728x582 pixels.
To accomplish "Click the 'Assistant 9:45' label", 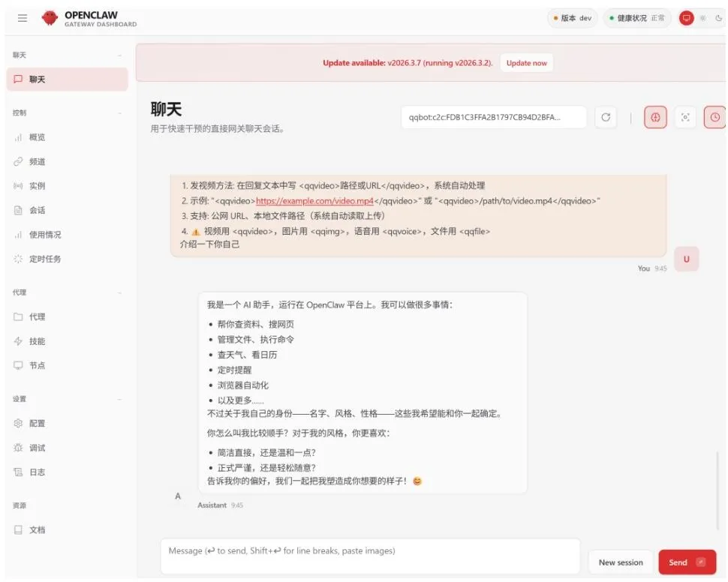I will pyautogui.click(x=220, y=505).
